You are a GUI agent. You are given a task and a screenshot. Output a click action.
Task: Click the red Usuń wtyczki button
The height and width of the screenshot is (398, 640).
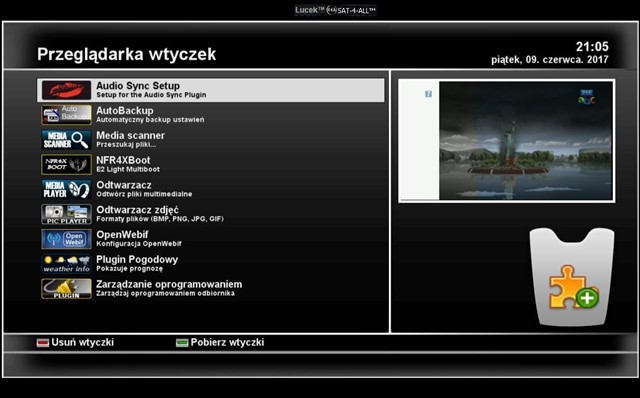coord(75,342)
